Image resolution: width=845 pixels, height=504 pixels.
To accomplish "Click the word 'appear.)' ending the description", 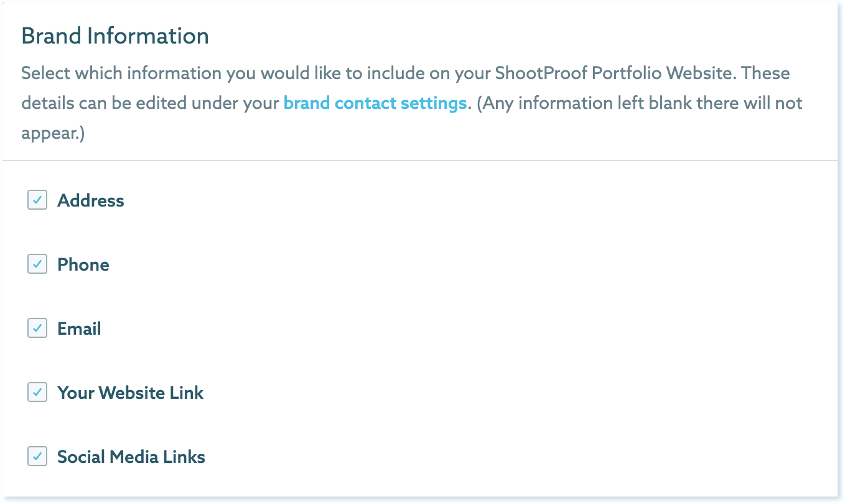I will pyautogui.click(x=53, y=133).
